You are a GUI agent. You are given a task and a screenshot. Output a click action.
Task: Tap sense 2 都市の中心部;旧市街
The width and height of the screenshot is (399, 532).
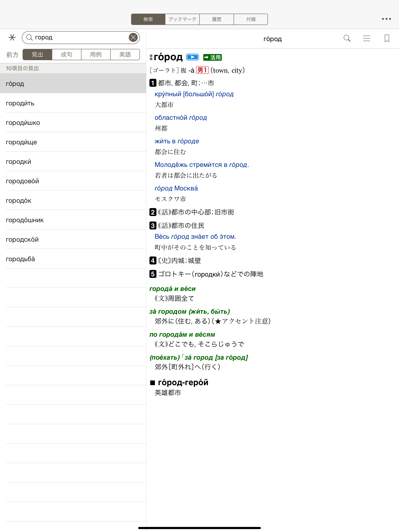196,212
